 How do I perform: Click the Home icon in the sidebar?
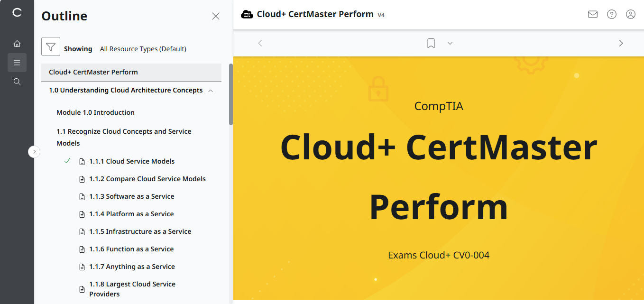tap(17, 43)
